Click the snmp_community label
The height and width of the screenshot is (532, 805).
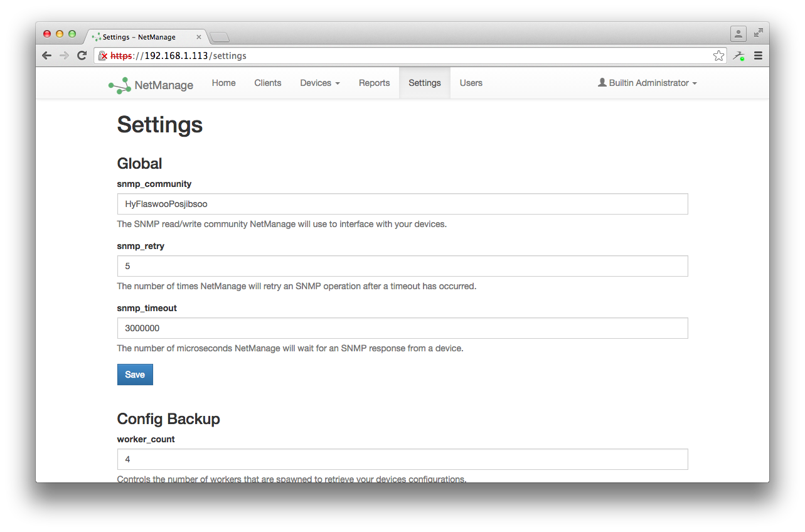(154, 184)
